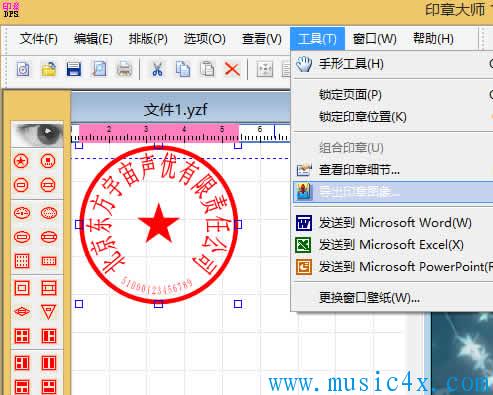Click the red star in the stamp center
Screen dimensions: 493x395
pyautogui.click(x=159, y=223)
